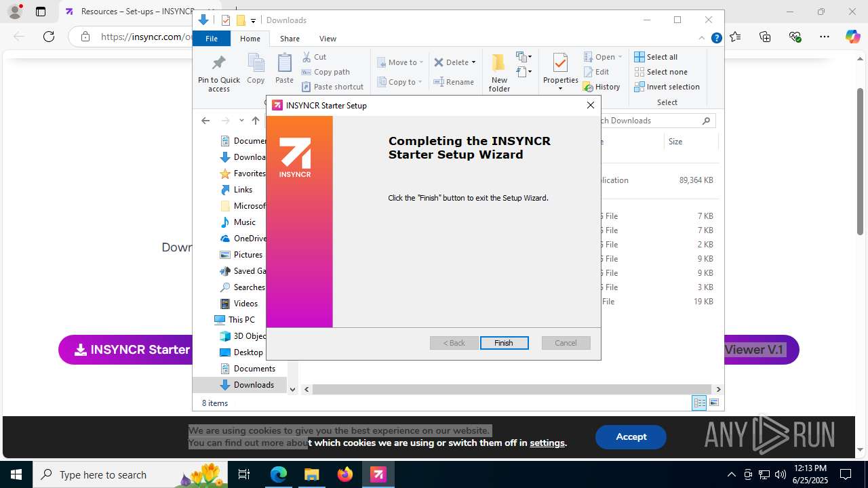The width and height of the screenshot is (868, 488).
Task: Click the Copy icon in Explorer ribbon
Action: [x=256, y=68]
